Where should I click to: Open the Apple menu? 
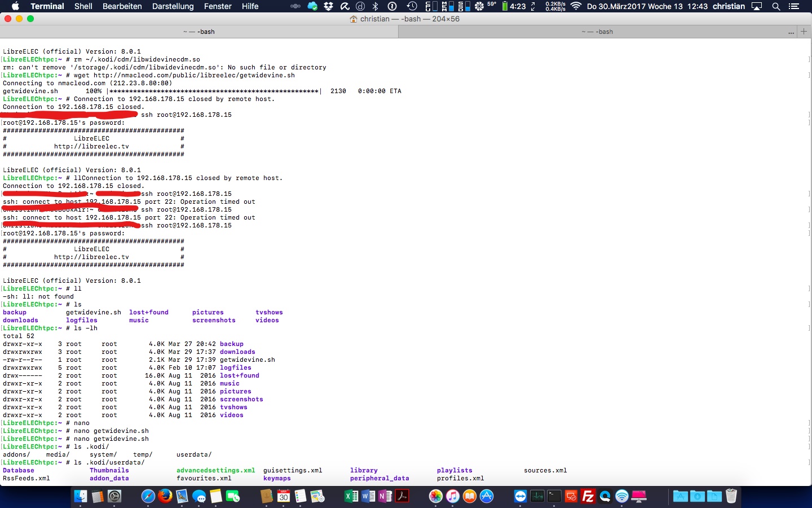click(x=15, y=6)
